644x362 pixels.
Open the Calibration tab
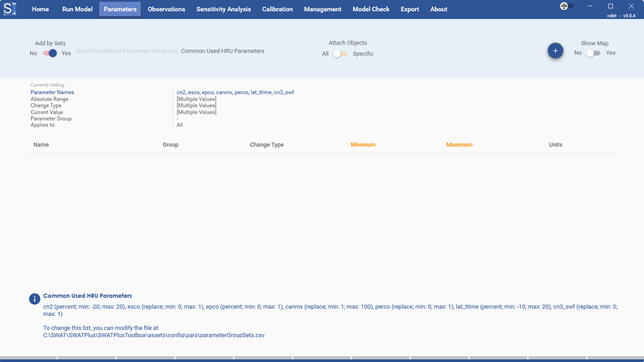pyautogui.click(x=277, y=9)
